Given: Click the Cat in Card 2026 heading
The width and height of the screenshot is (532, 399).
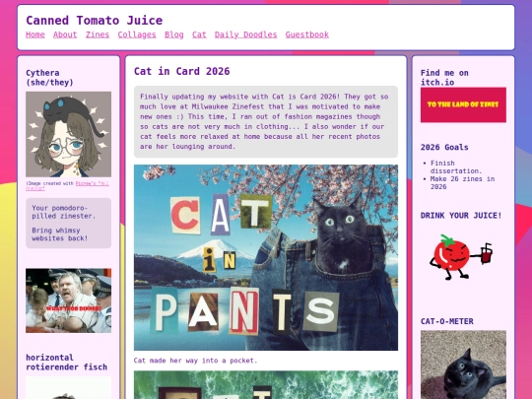Looking at the screenshot, I should pos(182,71).
